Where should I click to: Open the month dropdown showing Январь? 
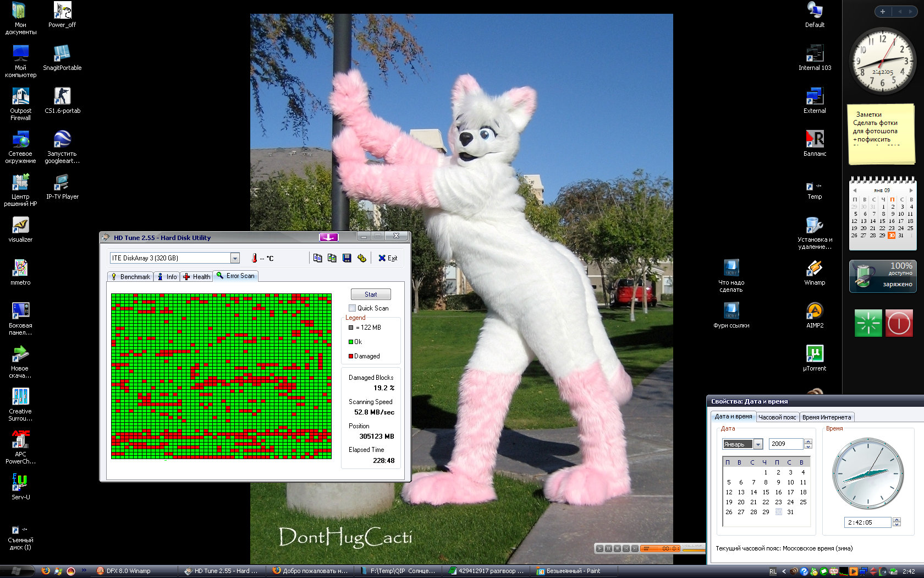pyautogui.click(x=758, y=444)
